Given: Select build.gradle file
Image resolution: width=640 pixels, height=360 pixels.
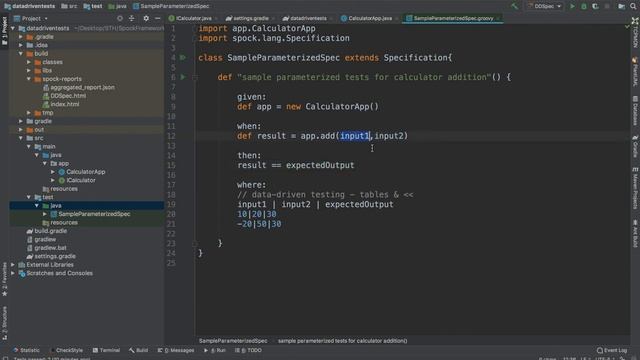Looking at the screenshot, I should pyautogui.click(x=51, y=231).
